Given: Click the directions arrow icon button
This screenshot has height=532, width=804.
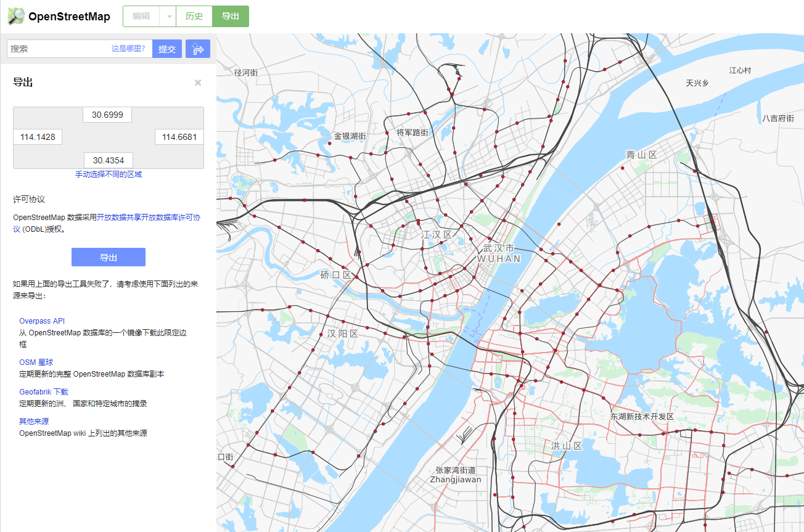Looking at the screenshot, I should tap(198, 49).
